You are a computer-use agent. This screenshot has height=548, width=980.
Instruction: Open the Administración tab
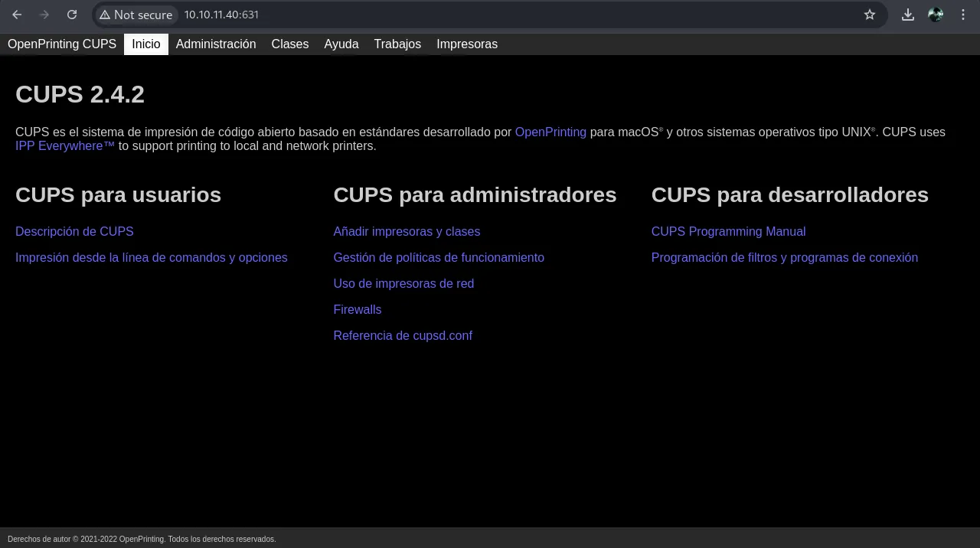click(x=216, y=44)
